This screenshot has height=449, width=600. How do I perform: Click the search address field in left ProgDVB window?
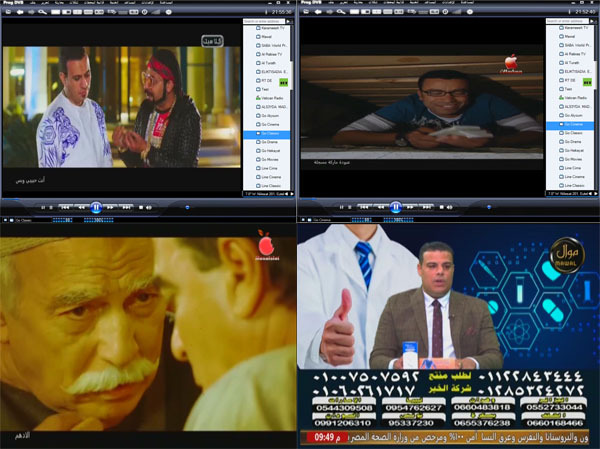coord(264,21)
